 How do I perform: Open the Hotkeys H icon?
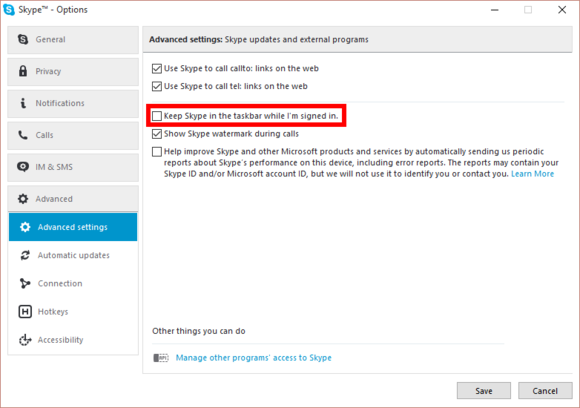[25, 311]
